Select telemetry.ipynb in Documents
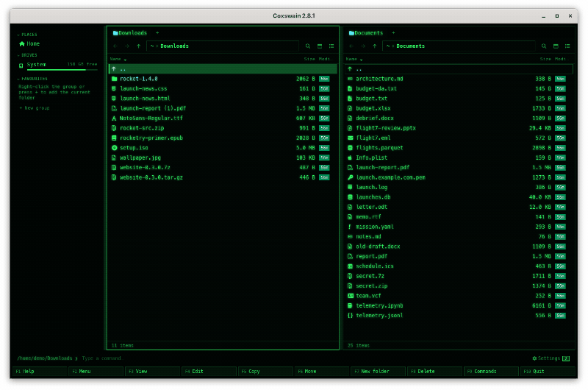This screenshot has height=390, width=588. (459, 305)
